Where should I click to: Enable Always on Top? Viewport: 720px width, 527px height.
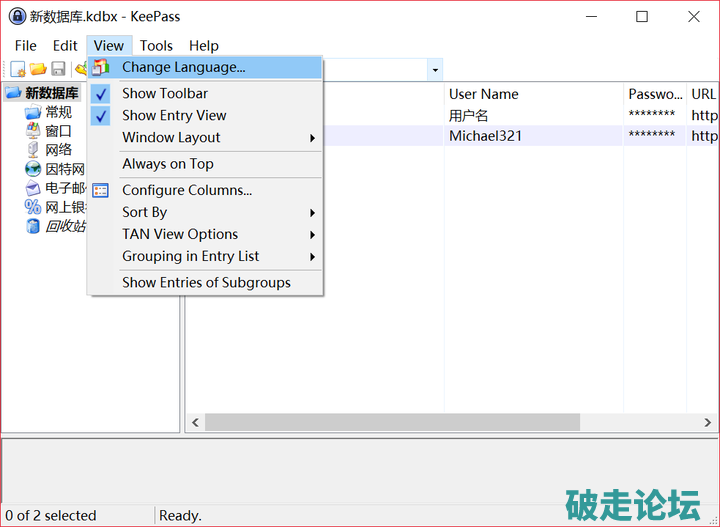tap(167, 164)
